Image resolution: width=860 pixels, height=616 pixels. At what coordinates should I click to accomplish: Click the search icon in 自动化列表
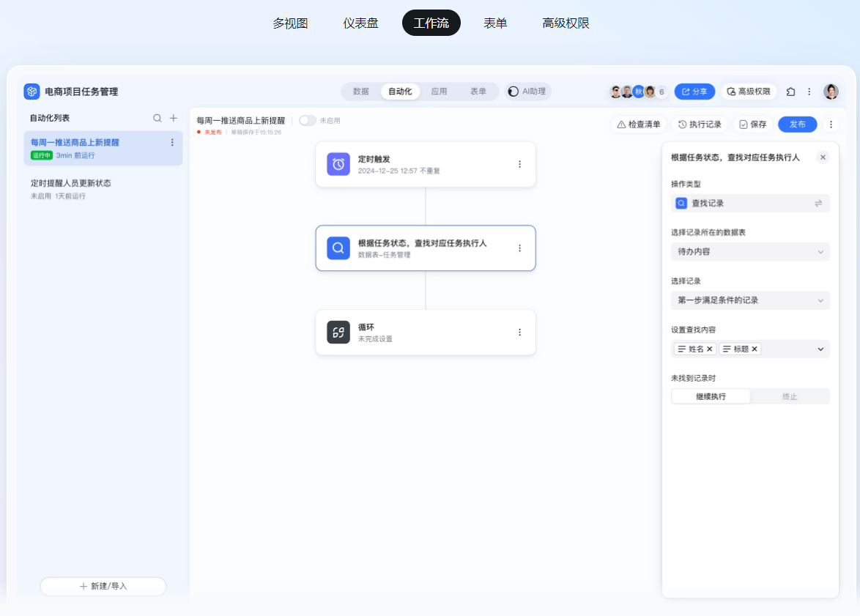157,118
